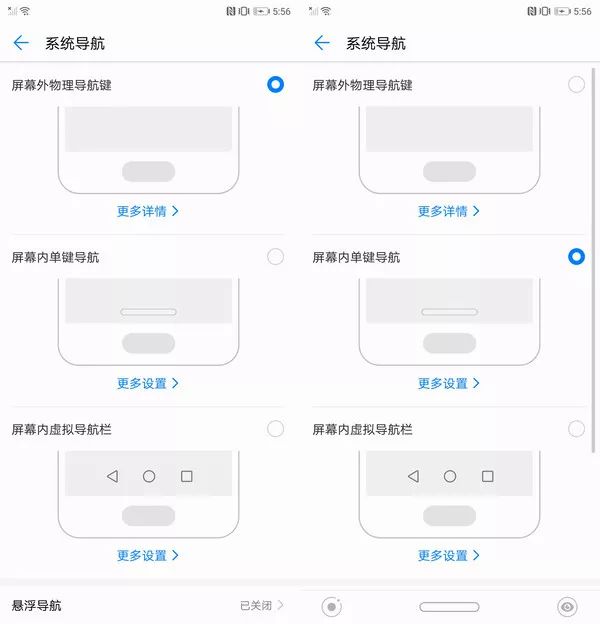Image resolution: width=600 pixels, height=624 pixels.
Task: Select 屏幕内单键导航 radio on left screen
Action: (275, 257)
